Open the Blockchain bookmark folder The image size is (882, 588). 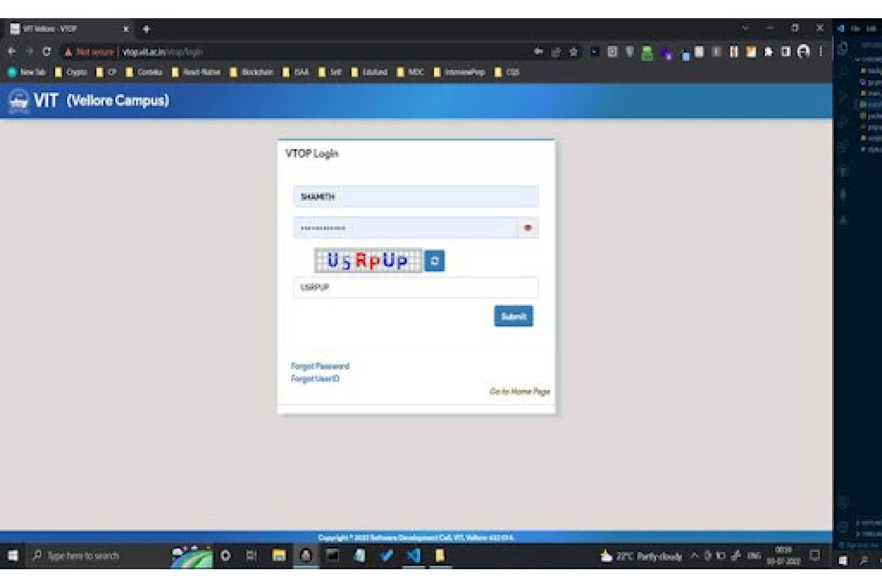252,72
